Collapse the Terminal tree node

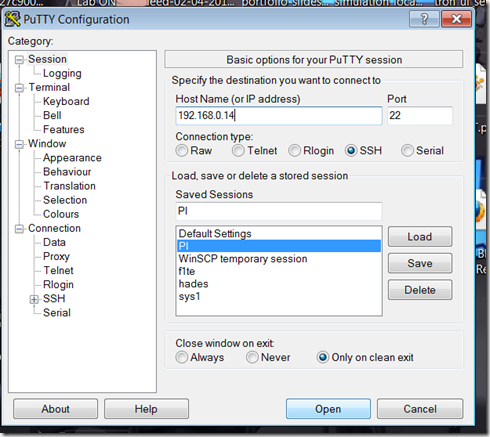pos(19,88)
